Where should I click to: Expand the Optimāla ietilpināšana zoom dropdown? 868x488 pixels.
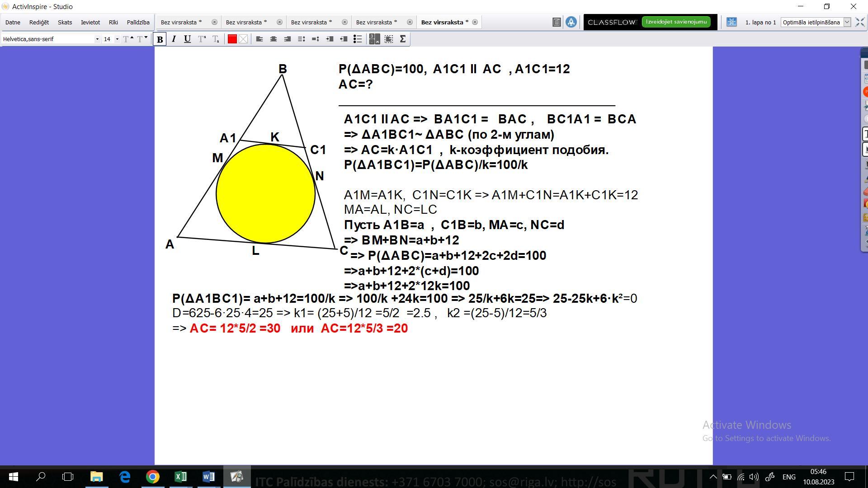coord(847,22)
